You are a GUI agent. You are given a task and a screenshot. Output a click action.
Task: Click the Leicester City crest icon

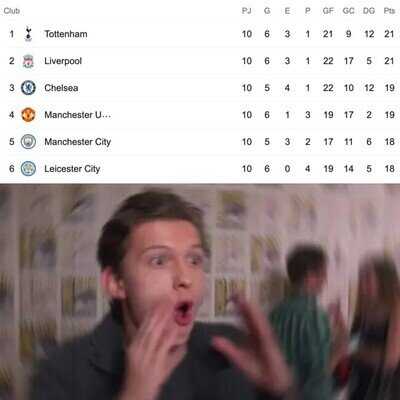coord(28,169)
